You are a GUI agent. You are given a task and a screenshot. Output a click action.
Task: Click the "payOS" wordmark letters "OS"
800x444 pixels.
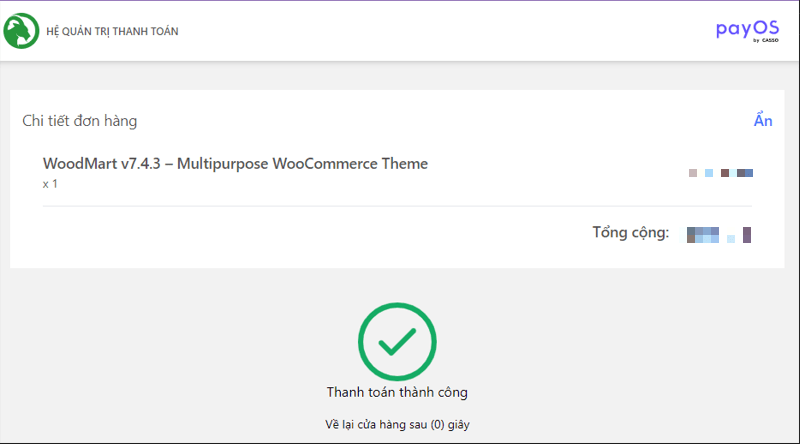click(765, 29)
